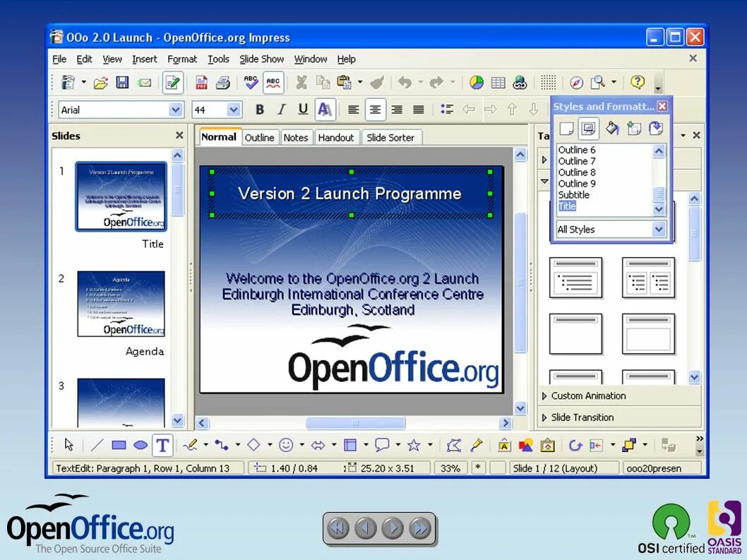
Task: Open the Format menu
Action: pyautogui.click(x=182, y=59)
